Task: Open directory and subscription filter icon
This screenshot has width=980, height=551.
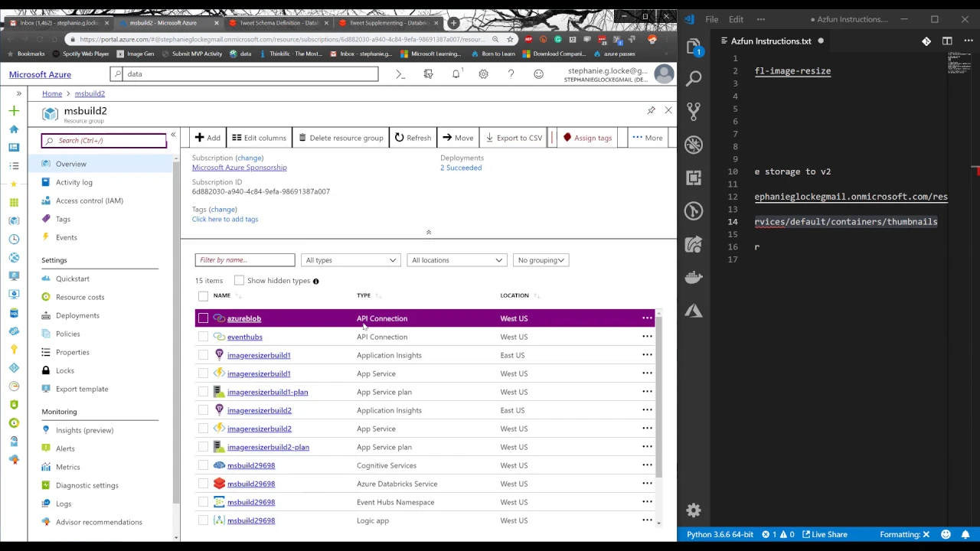Action: click(428, 74)
